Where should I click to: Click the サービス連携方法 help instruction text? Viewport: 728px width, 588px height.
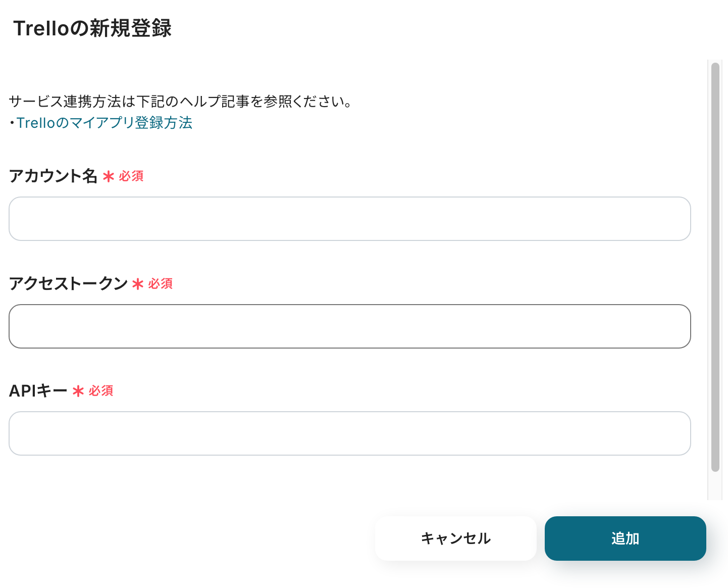click(x=180, y=102)
